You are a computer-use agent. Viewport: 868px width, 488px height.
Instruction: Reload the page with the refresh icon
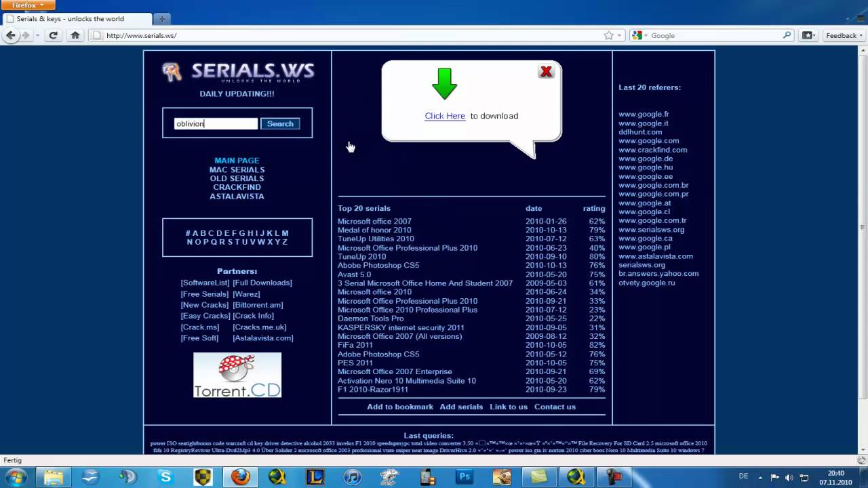click(54, 35)
